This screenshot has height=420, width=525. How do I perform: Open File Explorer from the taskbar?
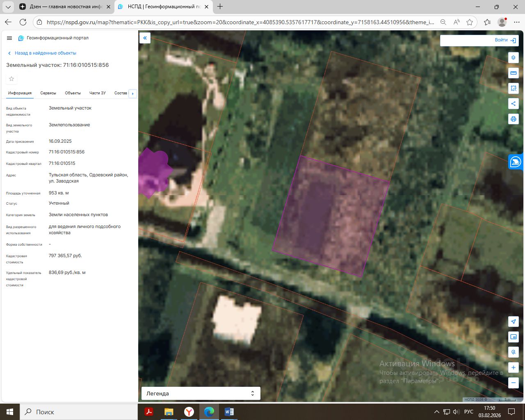pyautogui.click(x=169, y=411)
